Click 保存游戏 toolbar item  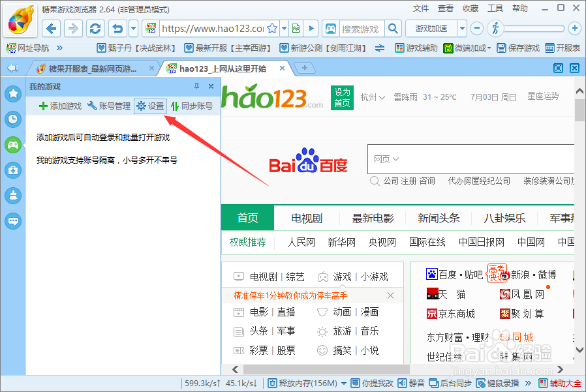click(518, 48)
